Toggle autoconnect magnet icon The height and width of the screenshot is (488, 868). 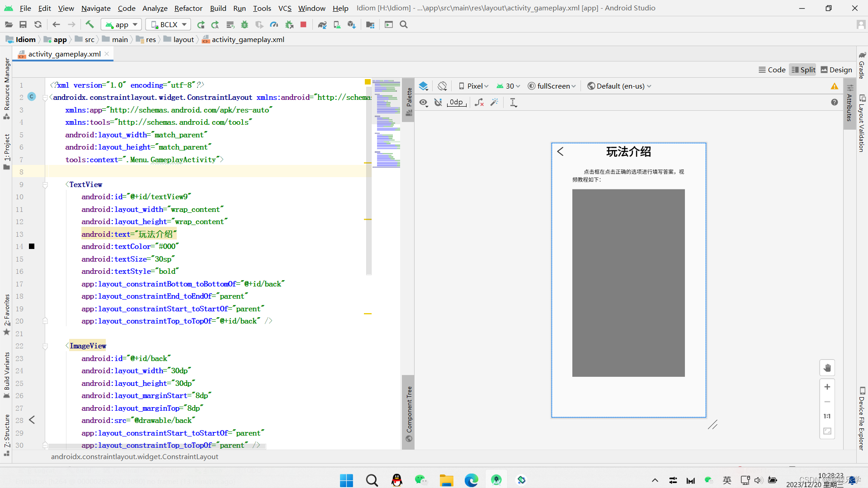pos(438,103)
